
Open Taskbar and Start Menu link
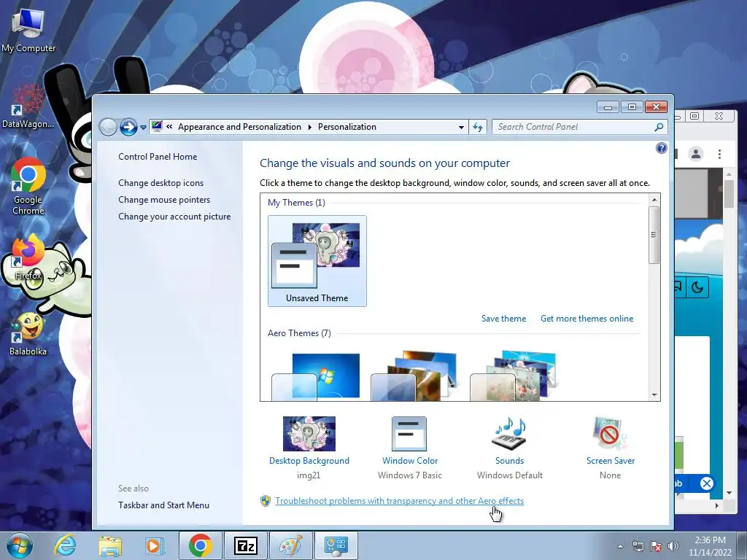coord(163,505)
